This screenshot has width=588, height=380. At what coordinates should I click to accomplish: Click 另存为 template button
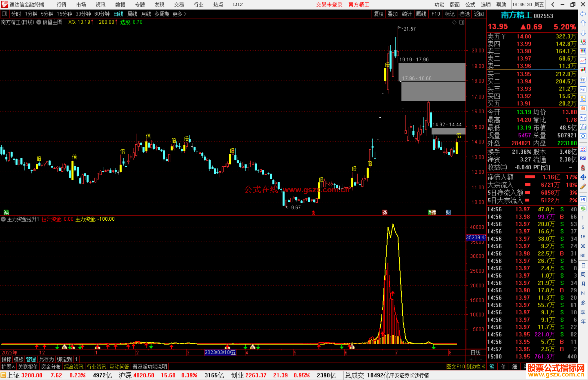click(x=47, y=359)
